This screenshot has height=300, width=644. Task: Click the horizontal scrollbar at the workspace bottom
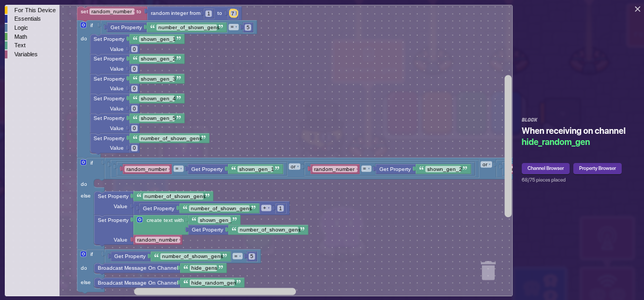215,292
